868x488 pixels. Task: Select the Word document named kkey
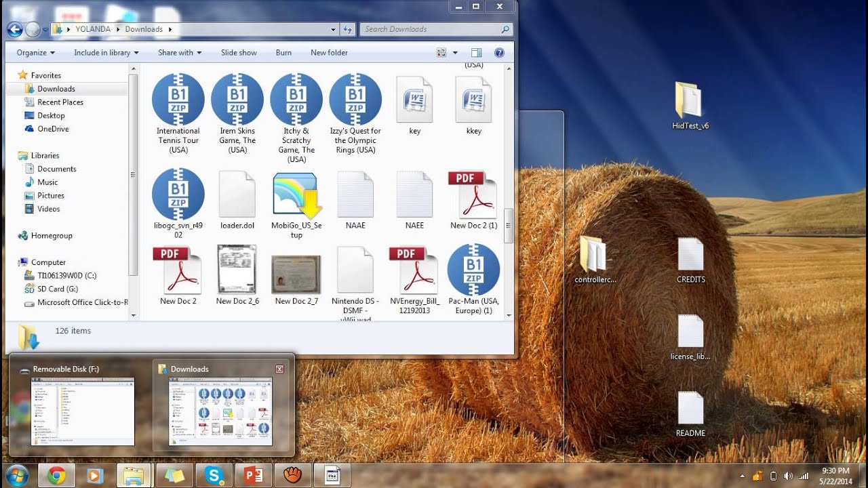click(474, 105)
